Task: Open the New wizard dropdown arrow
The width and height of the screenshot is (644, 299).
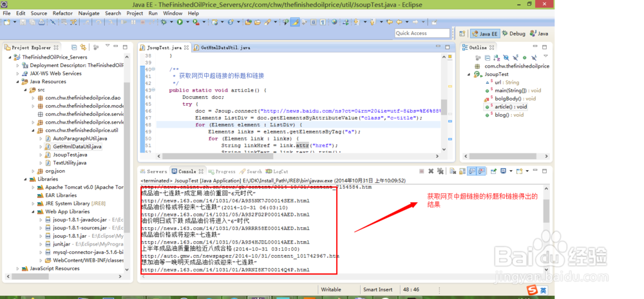Action: 15,22
